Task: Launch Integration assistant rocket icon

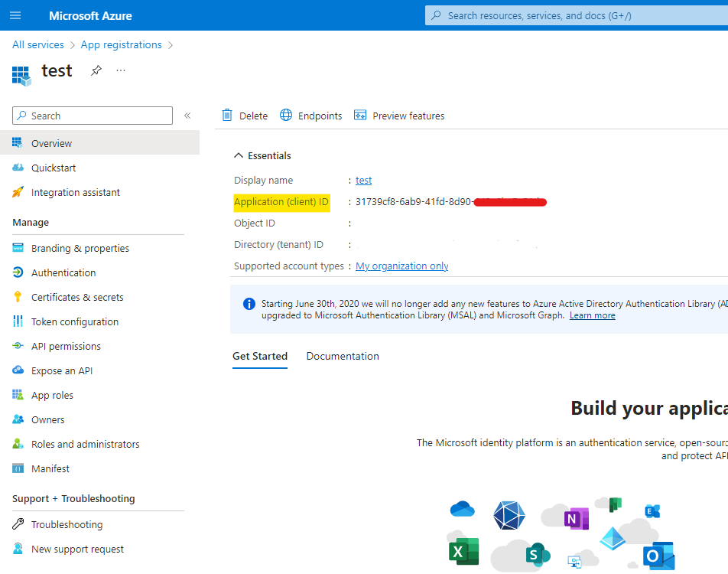Action: pos(18,192)
